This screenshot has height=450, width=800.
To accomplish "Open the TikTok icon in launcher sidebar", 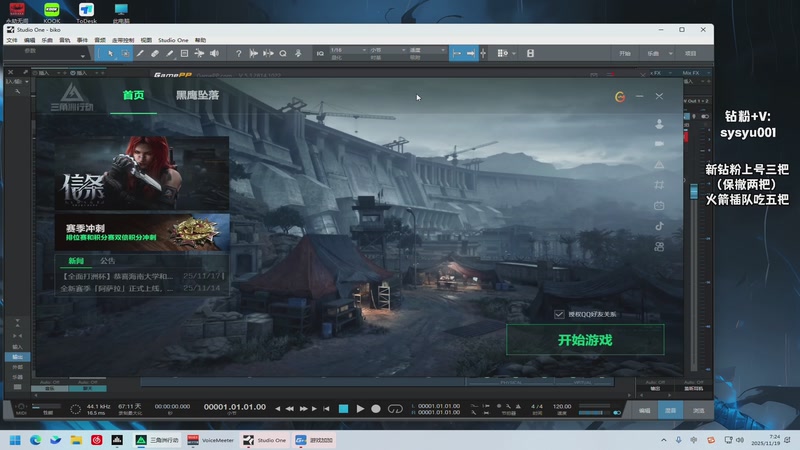I will coord(659,226).
